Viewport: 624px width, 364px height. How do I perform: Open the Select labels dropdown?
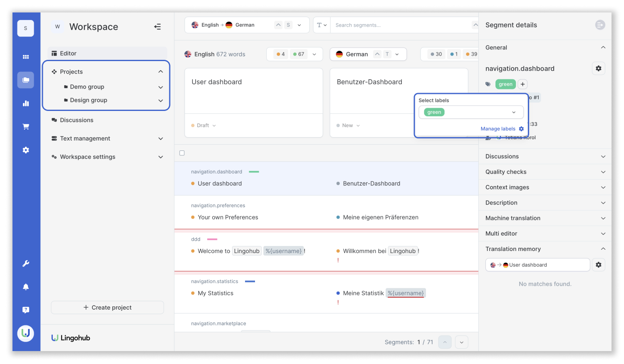(471, 112)
